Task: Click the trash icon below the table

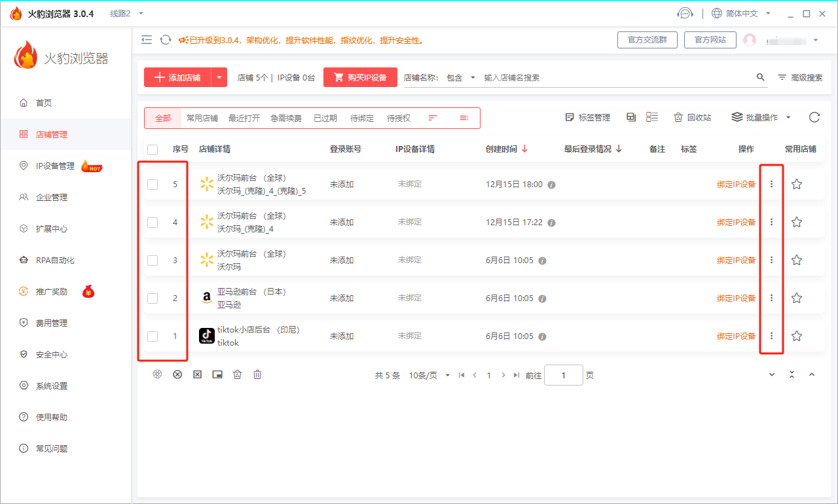Action: [257, 374]
